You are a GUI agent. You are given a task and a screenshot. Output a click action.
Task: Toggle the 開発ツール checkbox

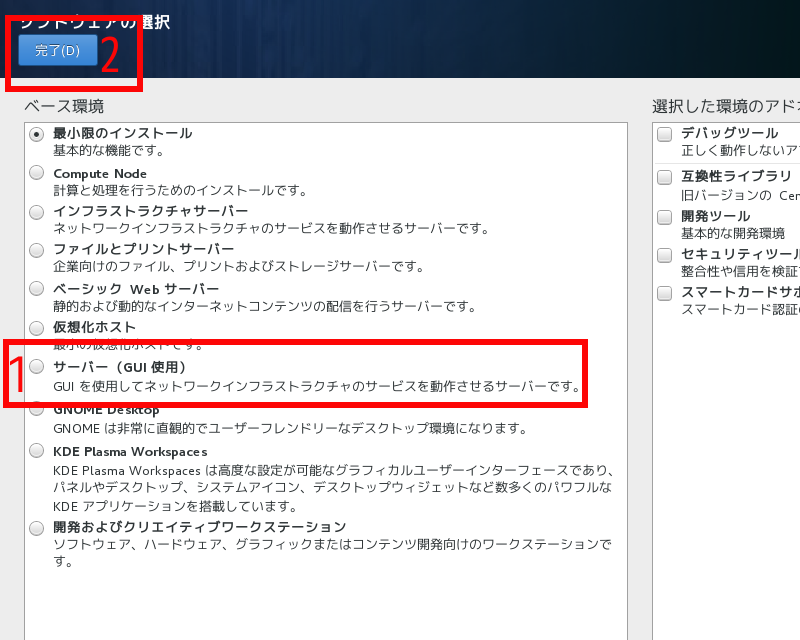665,216
